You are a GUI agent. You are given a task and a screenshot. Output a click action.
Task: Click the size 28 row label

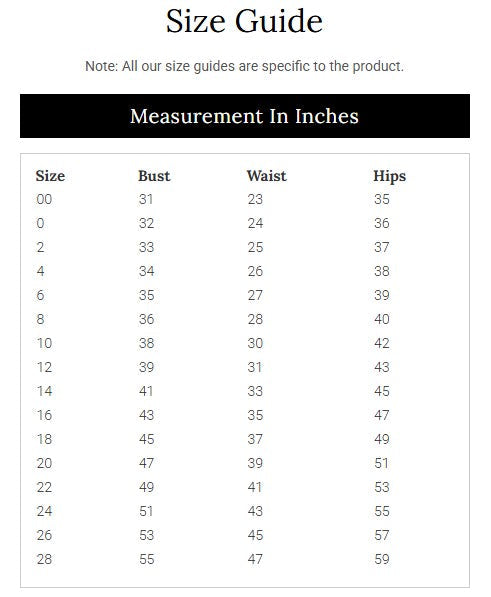[44, 559]
